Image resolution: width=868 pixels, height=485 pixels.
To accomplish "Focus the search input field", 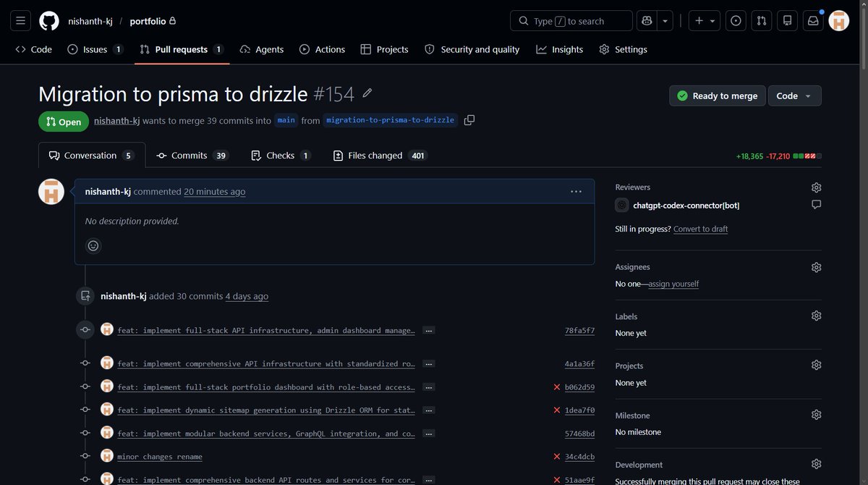I will tap(571, 21).
